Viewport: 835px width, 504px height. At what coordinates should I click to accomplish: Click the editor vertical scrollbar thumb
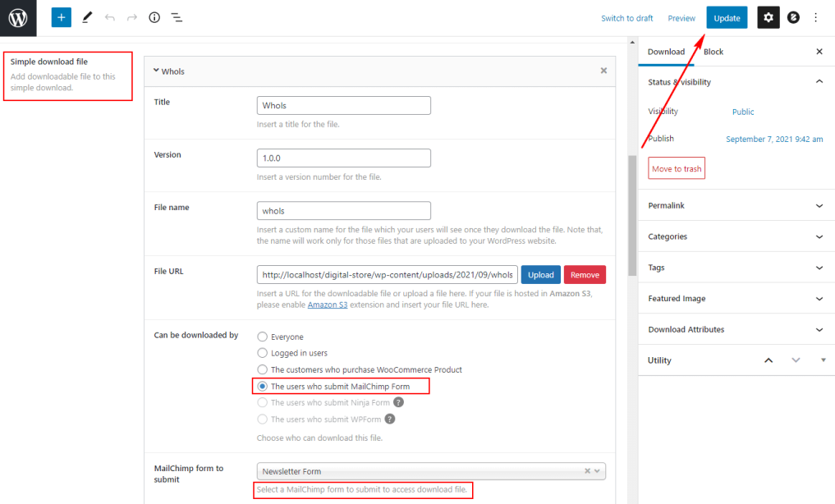(x=632, y=215)
